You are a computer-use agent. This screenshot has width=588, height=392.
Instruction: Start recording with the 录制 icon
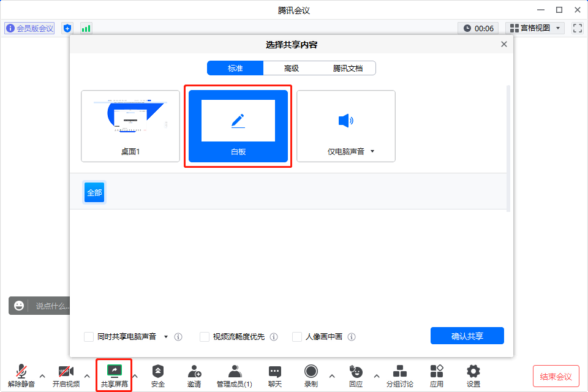(x=311, y=371)
